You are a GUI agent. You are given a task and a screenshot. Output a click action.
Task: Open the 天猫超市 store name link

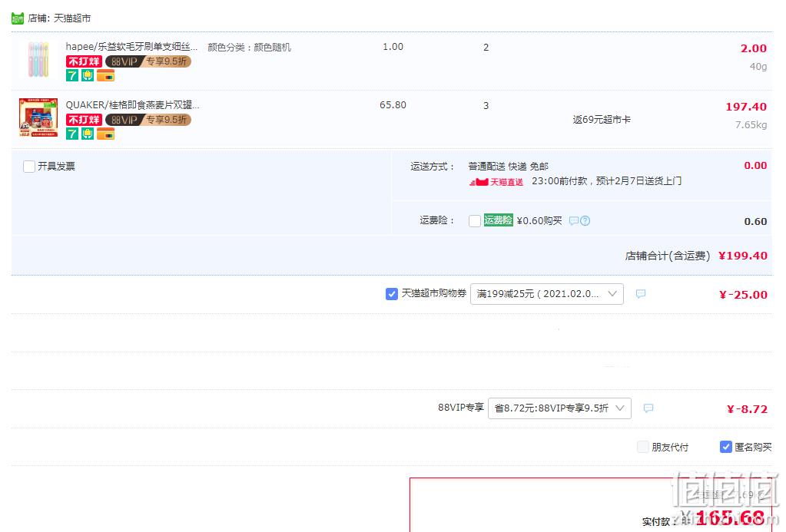click(72, 18)
